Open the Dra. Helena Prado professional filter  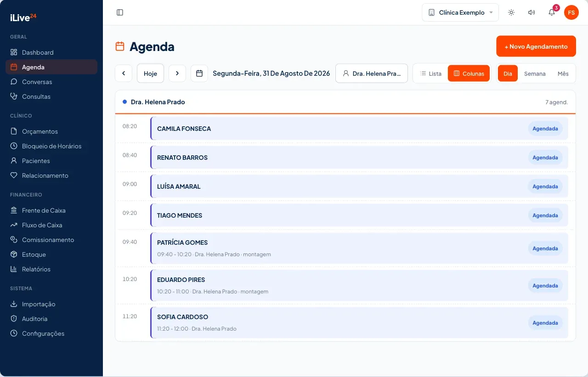tap(372, 73)
